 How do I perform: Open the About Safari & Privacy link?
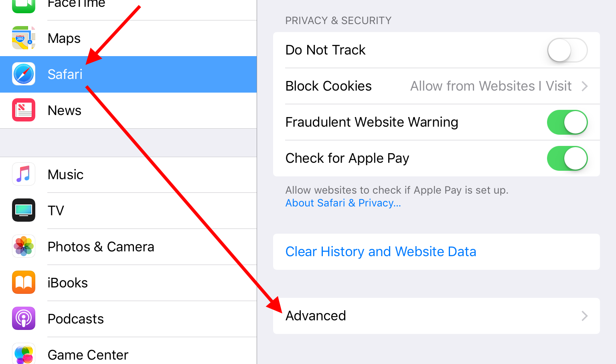coord(343,203)
